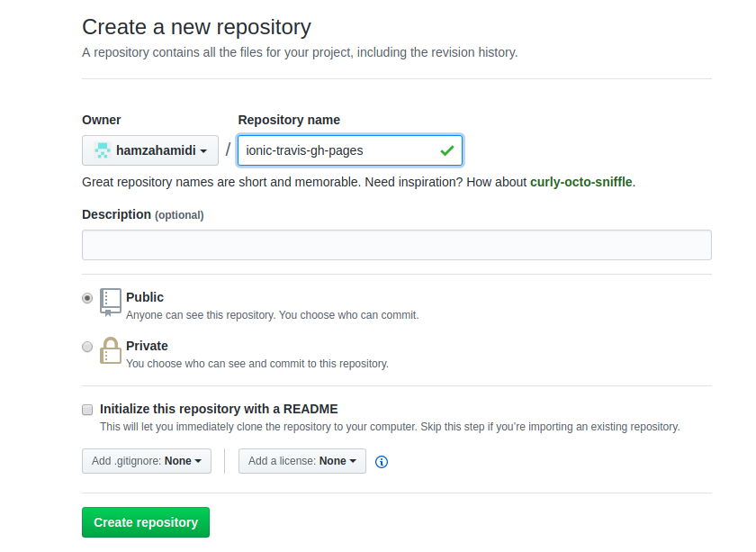
Task: Click the green checkmark in name field
Action: tap(446, 150)
